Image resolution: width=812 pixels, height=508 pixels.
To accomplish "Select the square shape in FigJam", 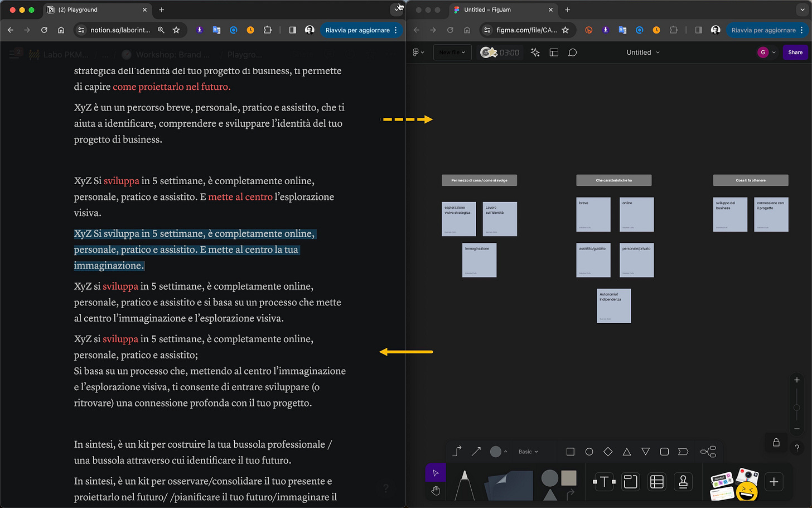I will (570, 452).
